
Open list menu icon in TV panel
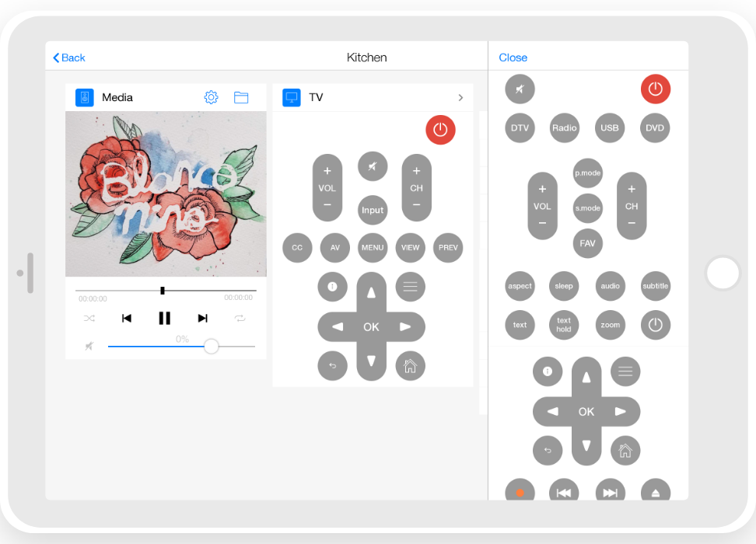[410, 287]
